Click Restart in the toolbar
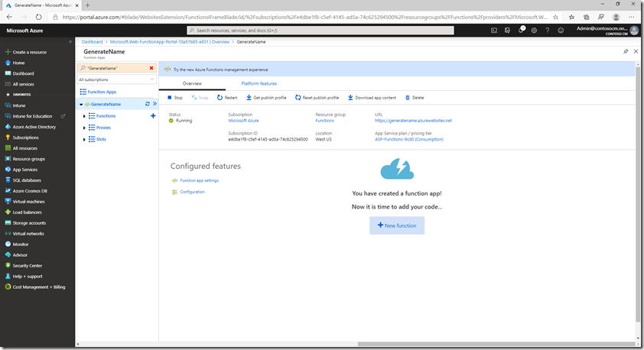 227,98
